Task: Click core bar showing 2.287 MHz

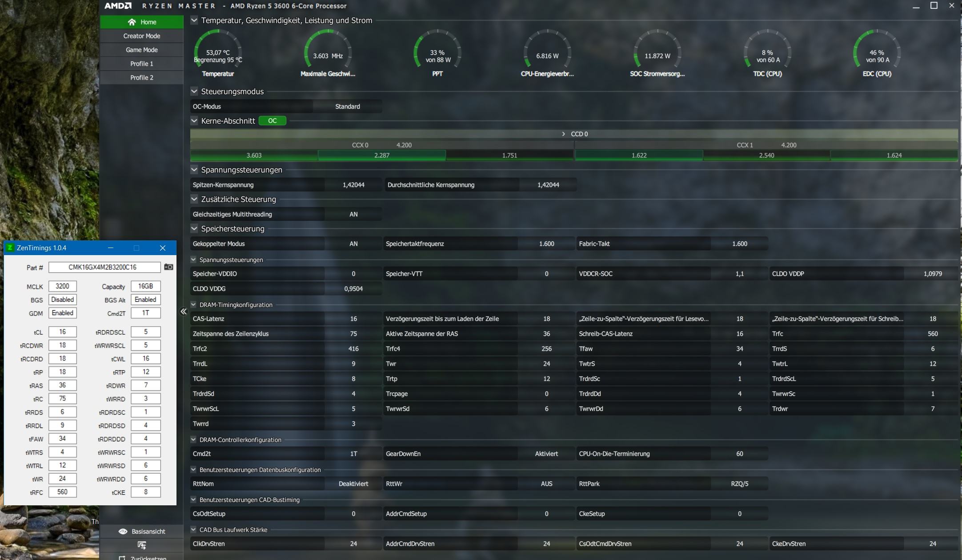Action: [382, 156]
